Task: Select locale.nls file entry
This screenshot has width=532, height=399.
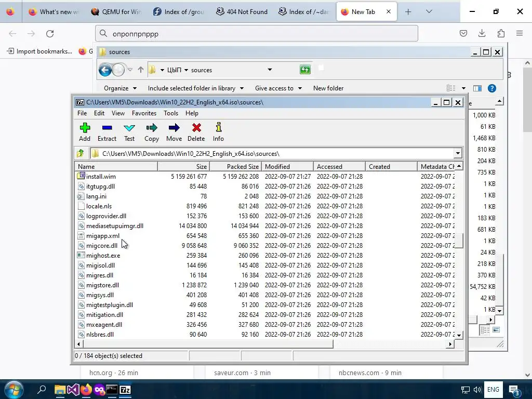Action: (x=264, y=206)
